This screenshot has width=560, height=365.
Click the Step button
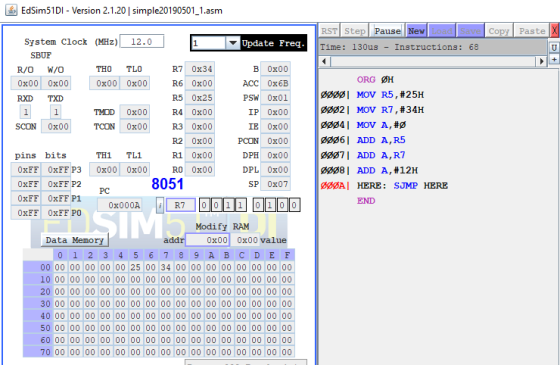pyautogui.click(x=355, y=31)
